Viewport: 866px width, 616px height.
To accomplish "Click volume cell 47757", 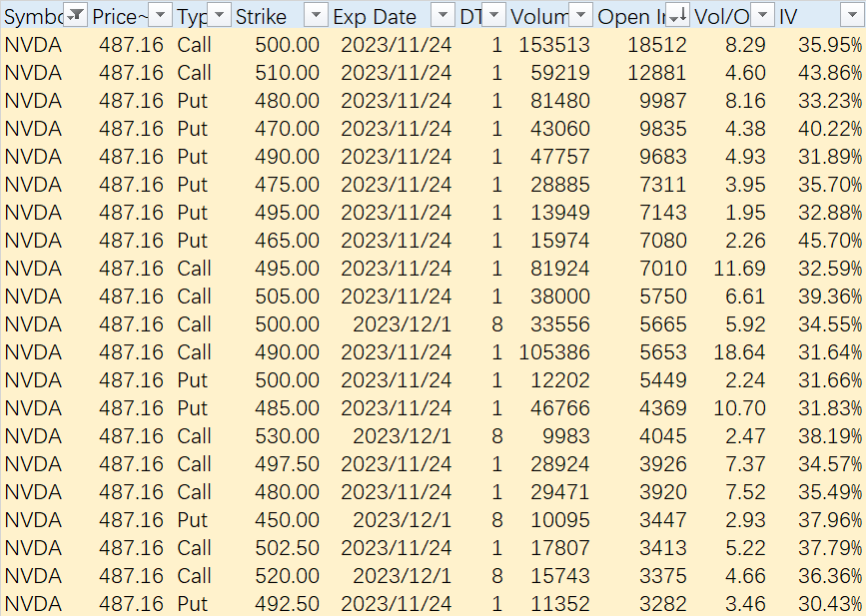I will pos(560,157).
